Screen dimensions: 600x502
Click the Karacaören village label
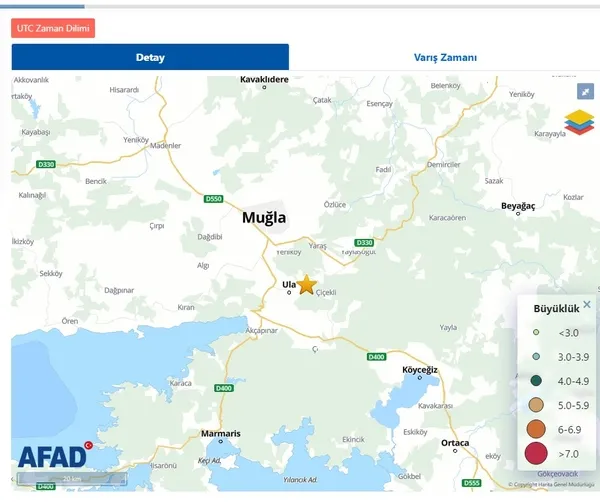(x=447, y=218)
